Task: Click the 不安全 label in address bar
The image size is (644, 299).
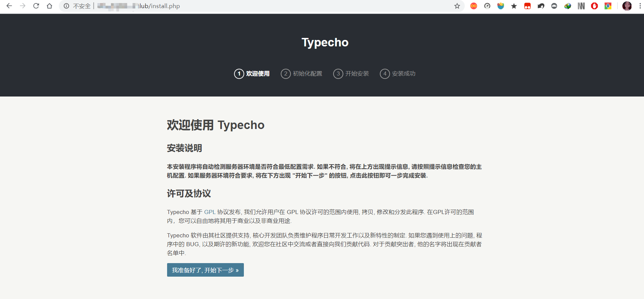Action: [x=82, y=6]
